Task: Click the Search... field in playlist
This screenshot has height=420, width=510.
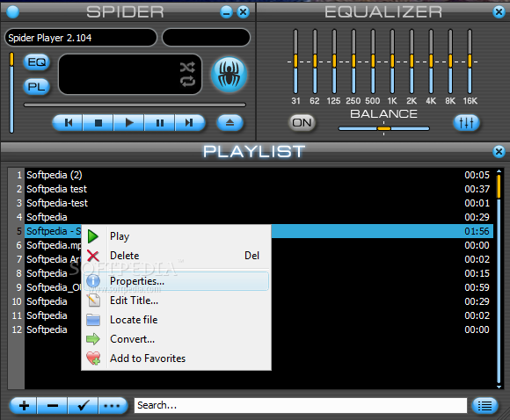Action: point(301,405)
